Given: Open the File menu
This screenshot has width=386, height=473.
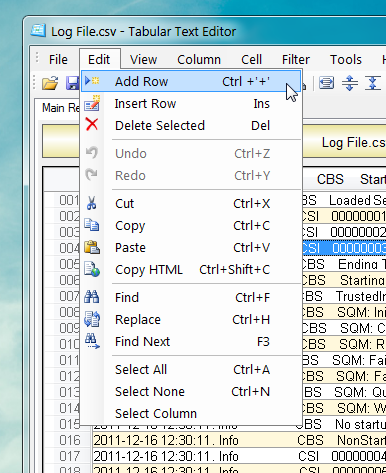Looking at the screenshot, I should [x=58, y=60].
